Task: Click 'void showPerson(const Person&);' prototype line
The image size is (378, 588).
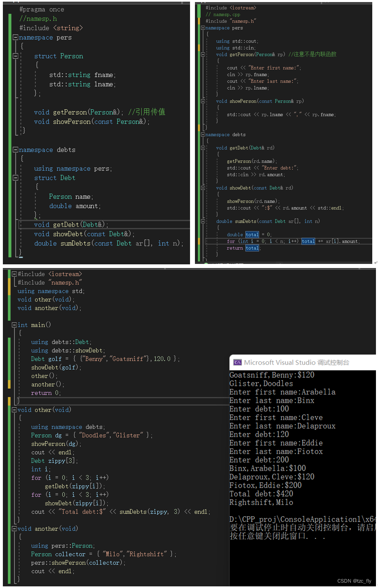Action: [x=92, y=122]
